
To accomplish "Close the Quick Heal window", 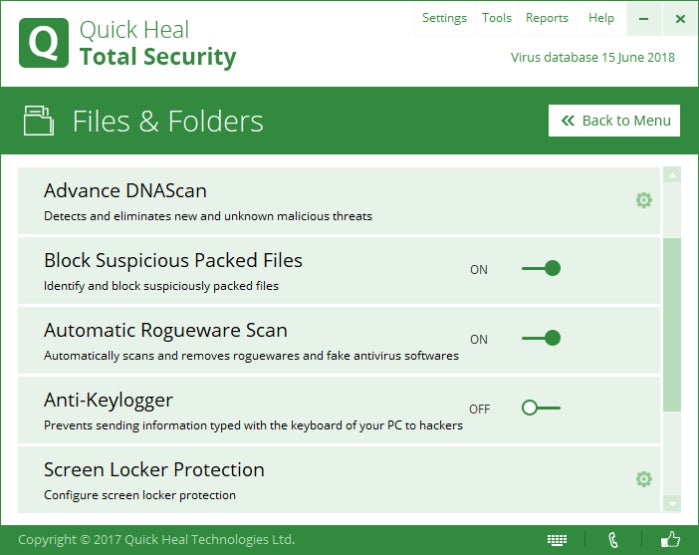I will point(680,19).
